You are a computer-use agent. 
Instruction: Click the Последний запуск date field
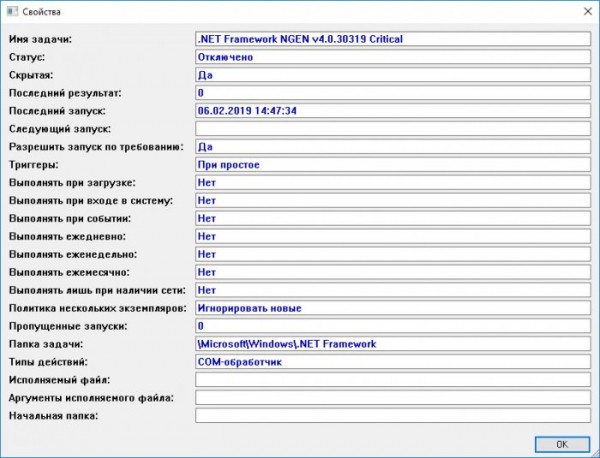coord(393,111)
